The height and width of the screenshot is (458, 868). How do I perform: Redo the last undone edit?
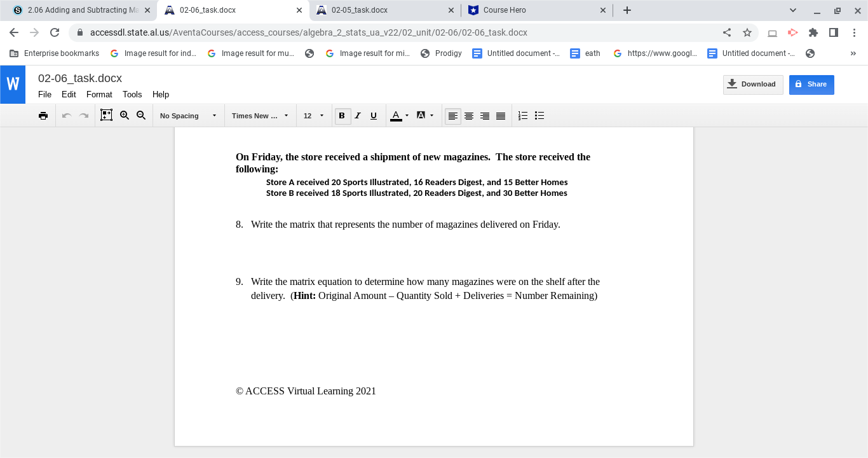83,116
